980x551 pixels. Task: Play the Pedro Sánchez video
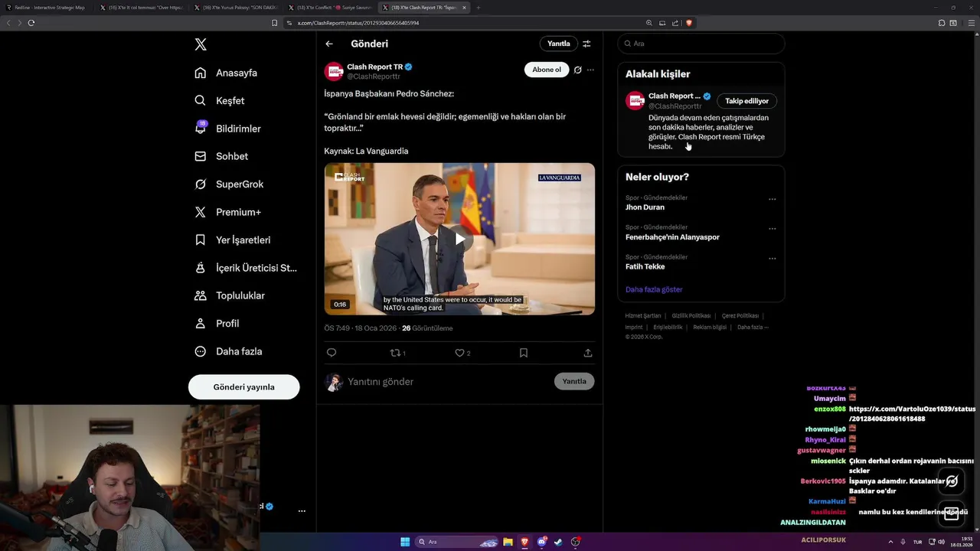click(x=459, y=239)
